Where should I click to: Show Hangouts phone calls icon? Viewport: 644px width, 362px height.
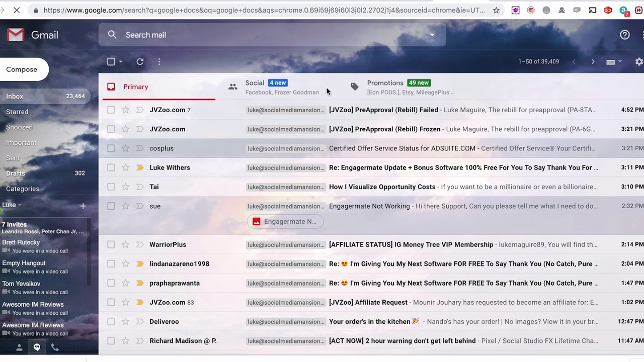tap(55, 347)
